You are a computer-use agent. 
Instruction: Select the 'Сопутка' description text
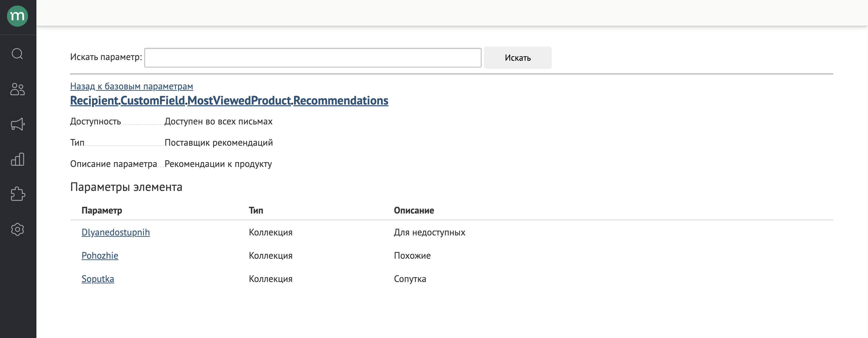pyautogui.click(x=410, y=279)
